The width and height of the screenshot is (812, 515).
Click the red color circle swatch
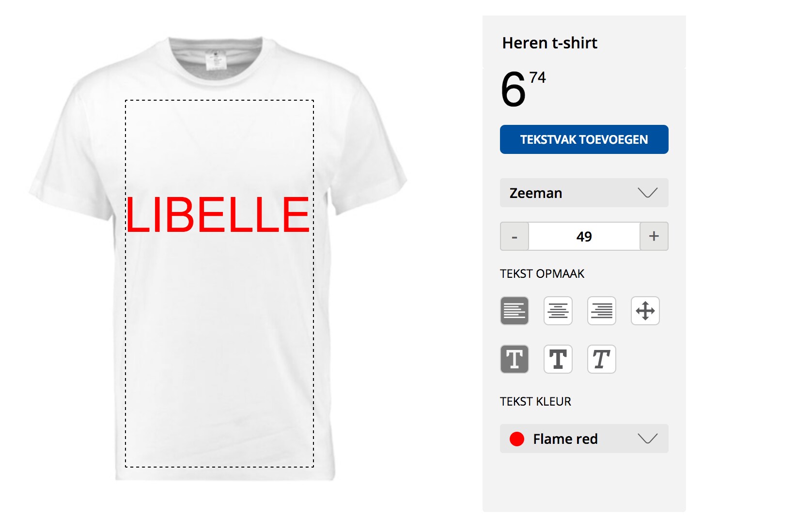(x=517, y=439)
